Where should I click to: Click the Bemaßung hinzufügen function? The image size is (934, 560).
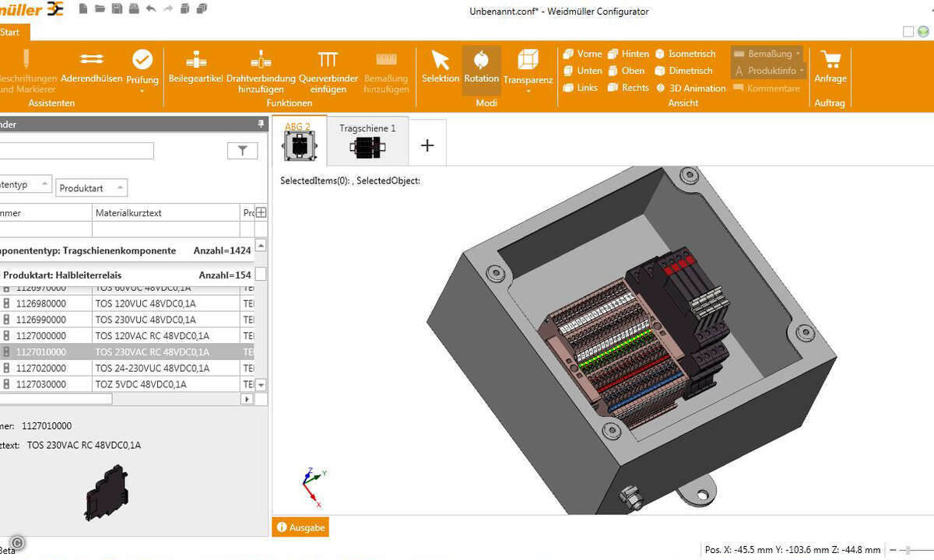[386, 72]
